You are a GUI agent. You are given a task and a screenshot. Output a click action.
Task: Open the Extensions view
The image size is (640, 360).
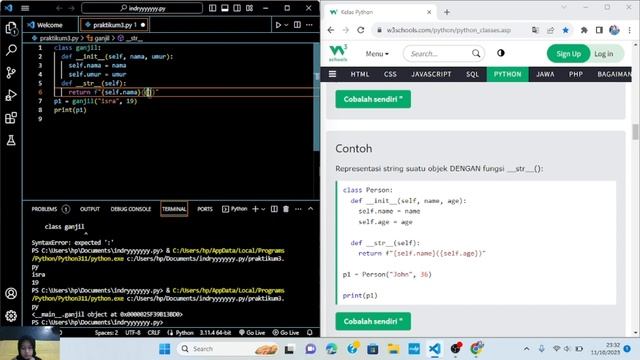[11, 118]
